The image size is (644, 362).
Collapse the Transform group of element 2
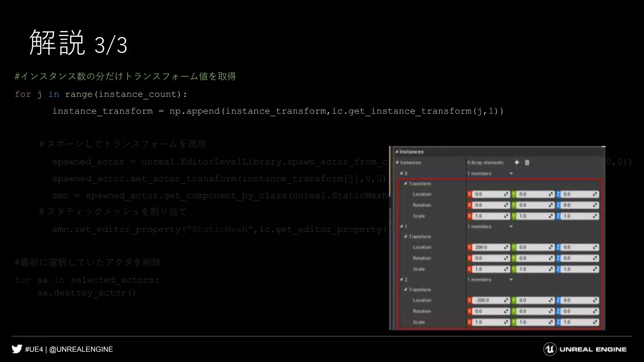[406, 290]
